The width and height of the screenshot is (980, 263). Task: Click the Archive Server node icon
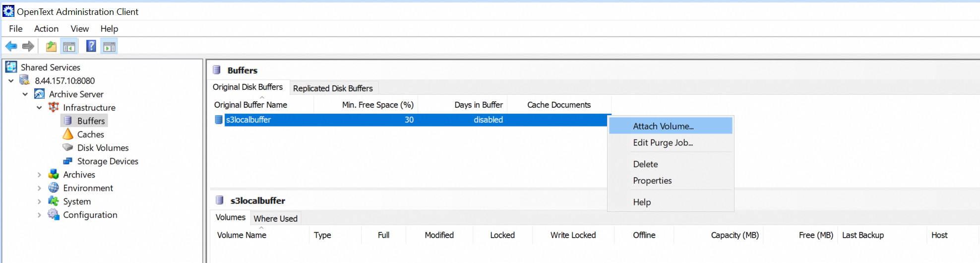coord(39,94)
